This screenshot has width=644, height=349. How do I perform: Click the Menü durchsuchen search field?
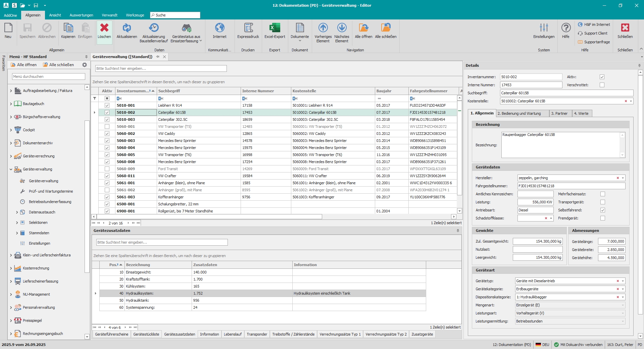click(49, 77)
